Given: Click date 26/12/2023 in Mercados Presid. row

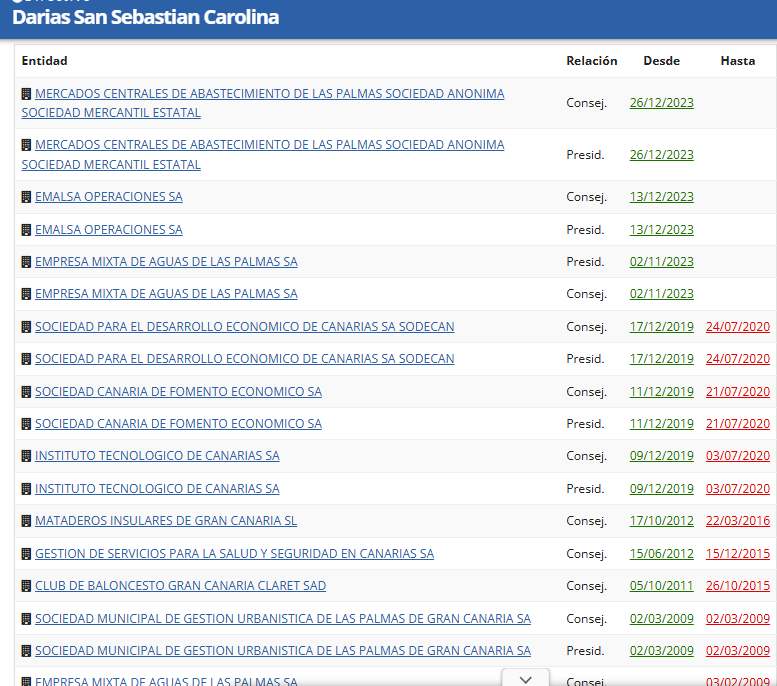Looking at the screenshot, I should [662, 155].
